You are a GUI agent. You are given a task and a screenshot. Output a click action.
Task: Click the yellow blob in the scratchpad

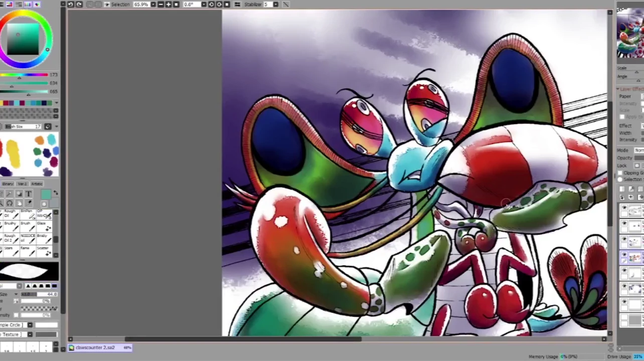click(13, 153)
